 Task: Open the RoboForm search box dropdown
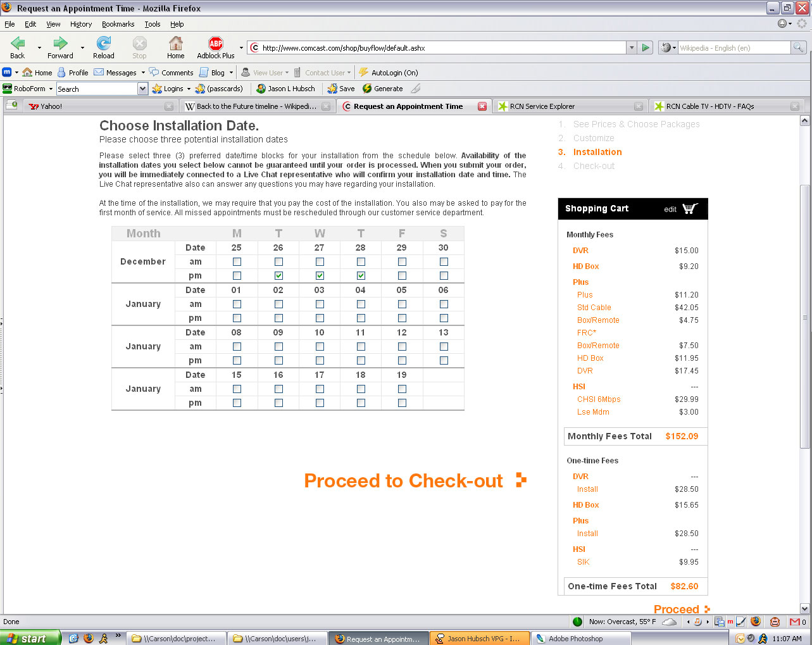pos(142,89)
